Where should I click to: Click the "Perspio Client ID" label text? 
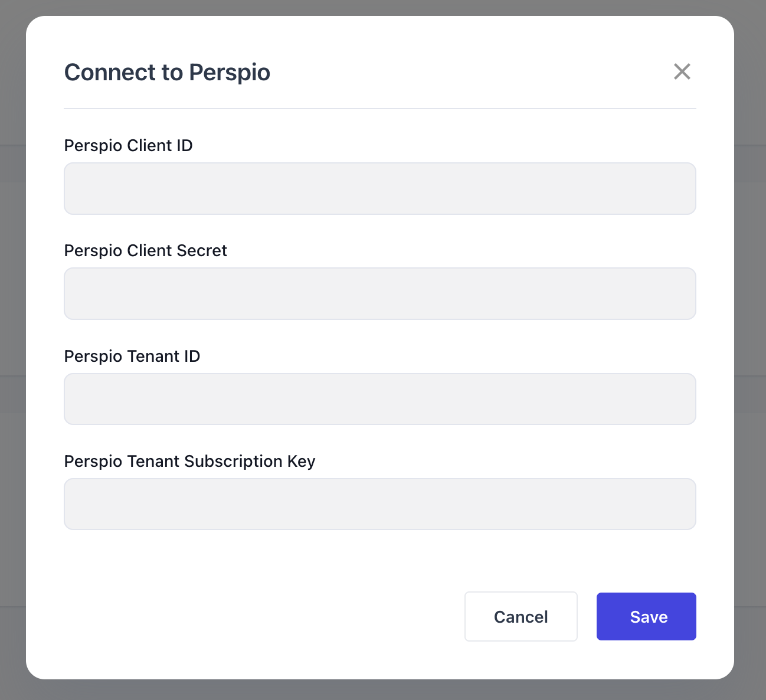(x=128, y=146)
